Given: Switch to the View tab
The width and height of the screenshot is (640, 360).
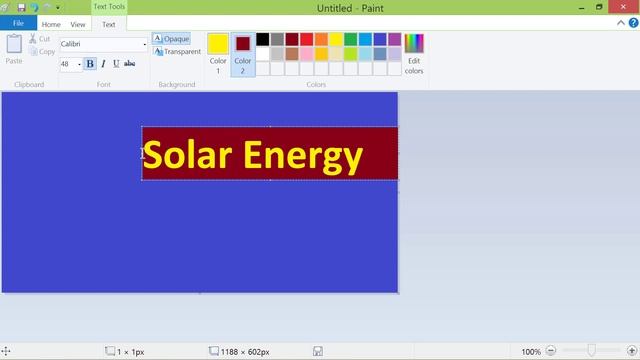Looking at the screenshot, I should click(78, 24).
